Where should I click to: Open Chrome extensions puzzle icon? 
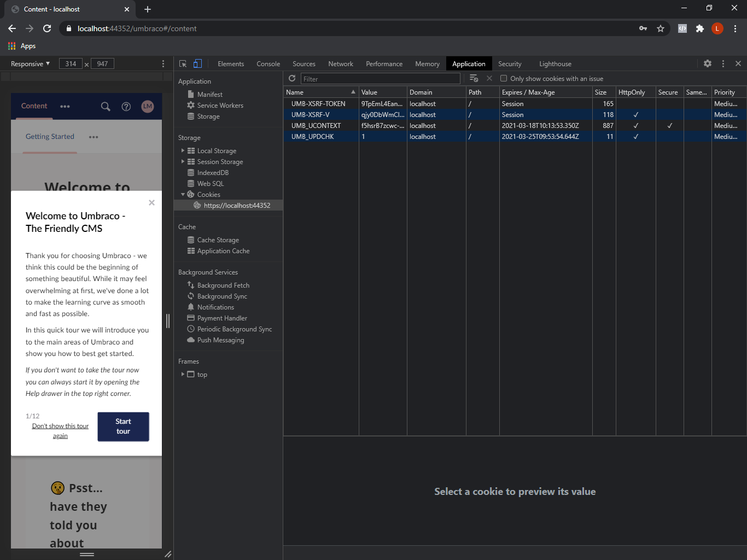pyautogui.click(x=700, y=28)
